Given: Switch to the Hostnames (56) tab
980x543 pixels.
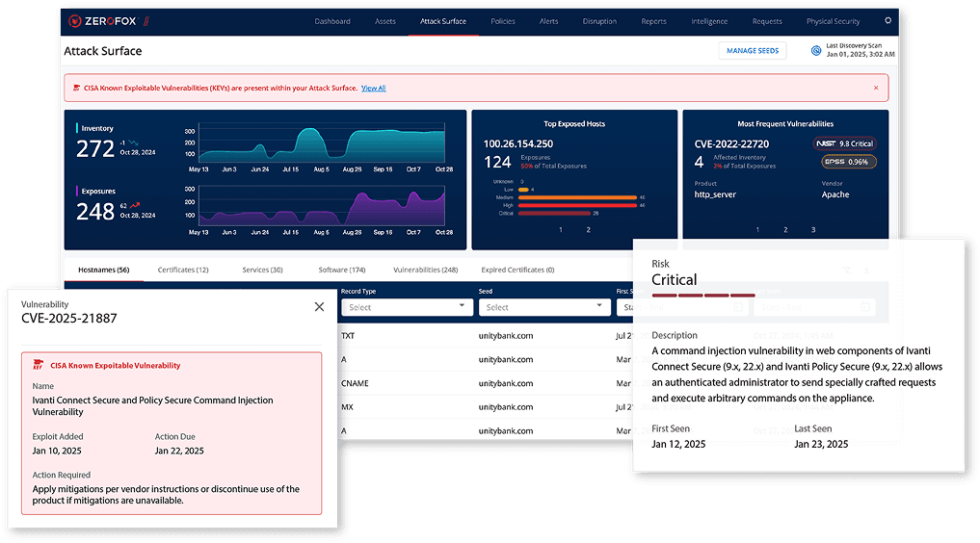Looking at the screenshot, I should pos(104,270).
